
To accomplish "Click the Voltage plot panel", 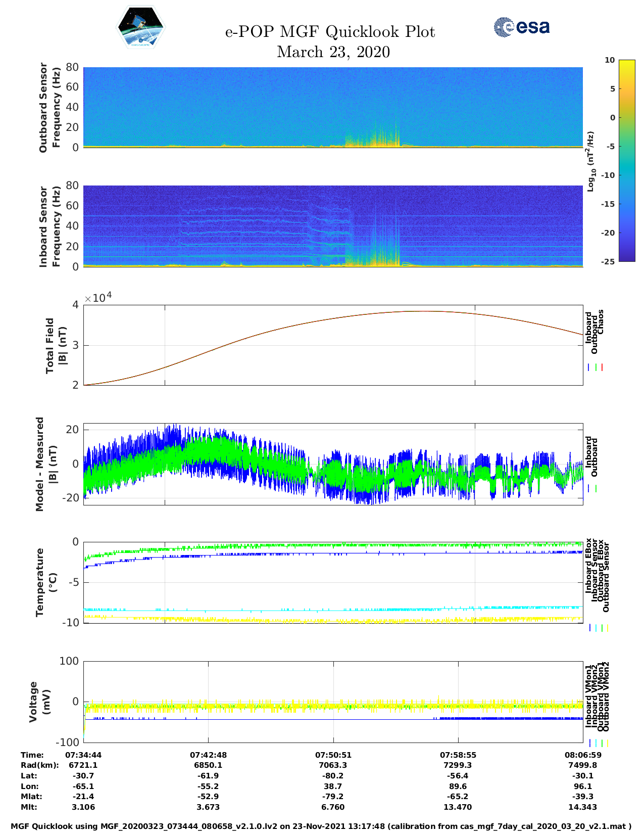I will click(x=333, y=702).
